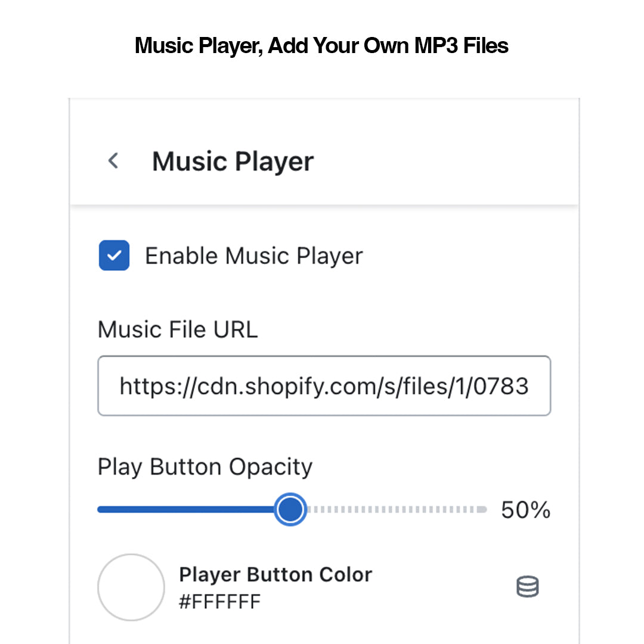644x644 pixels.
Task: Click "https://" at the start of the URL
Action: [144, 386]
